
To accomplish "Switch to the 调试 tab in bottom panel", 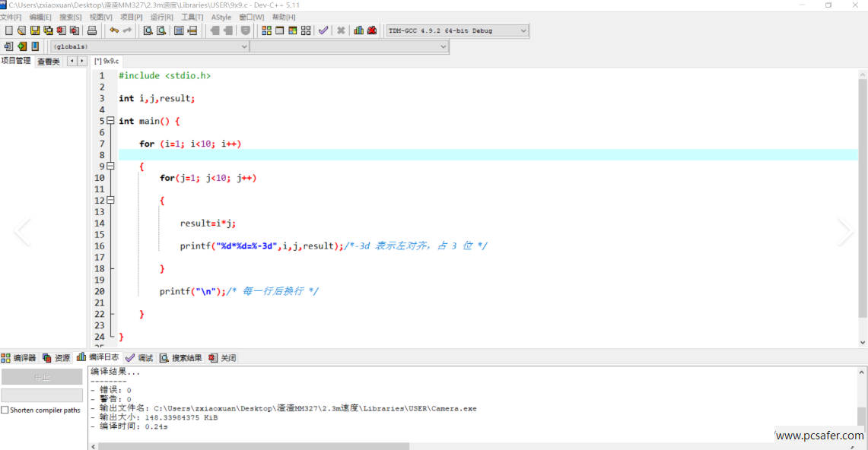I will [x=139, y=358].
